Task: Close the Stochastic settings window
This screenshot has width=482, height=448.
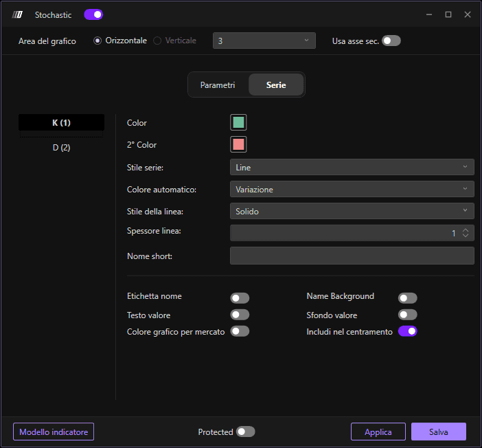Action: pyautogui.click(x=468, y=14)
